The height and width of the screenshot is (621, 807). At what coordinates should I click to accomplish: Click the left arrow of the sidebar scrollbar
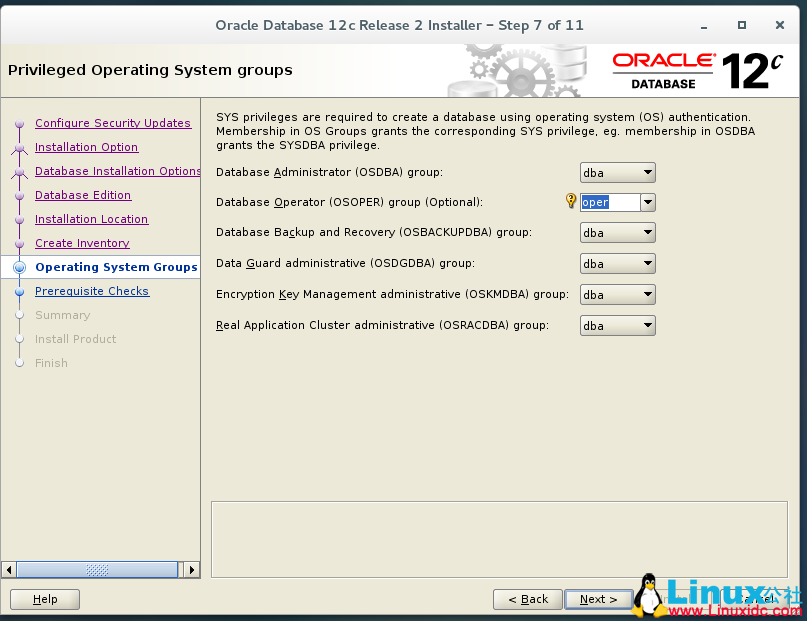click(9, 569)
